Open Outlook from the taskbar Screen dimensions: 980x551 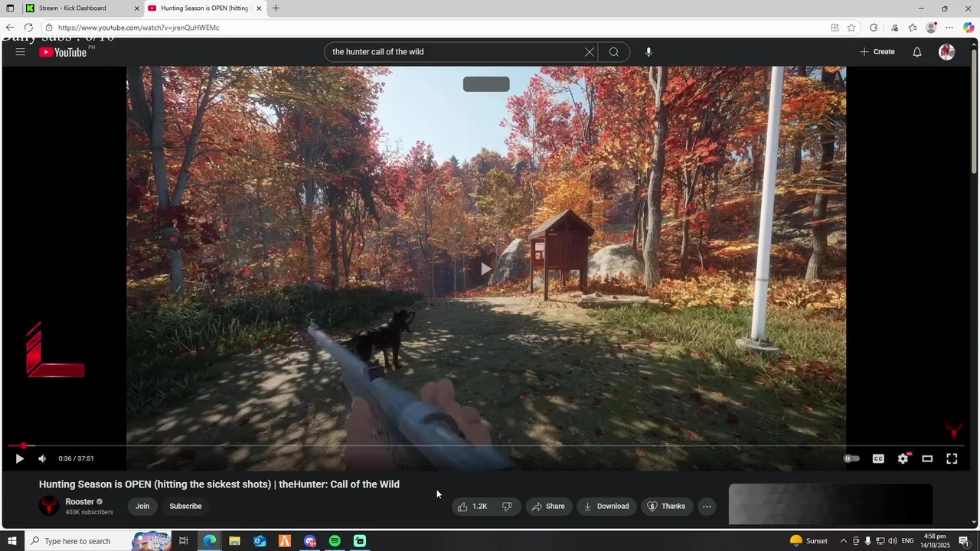260,541
